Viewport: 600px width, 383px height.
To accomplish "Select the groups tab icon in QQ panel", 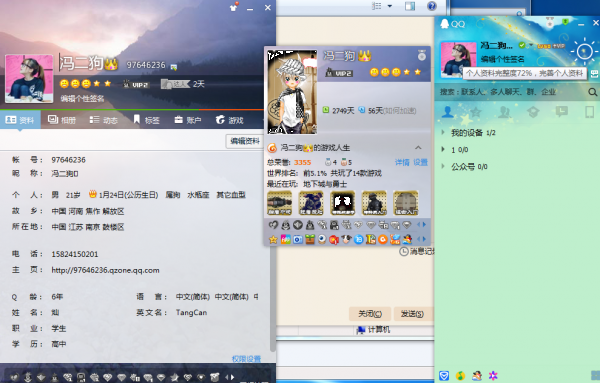I will pos(504,112).
